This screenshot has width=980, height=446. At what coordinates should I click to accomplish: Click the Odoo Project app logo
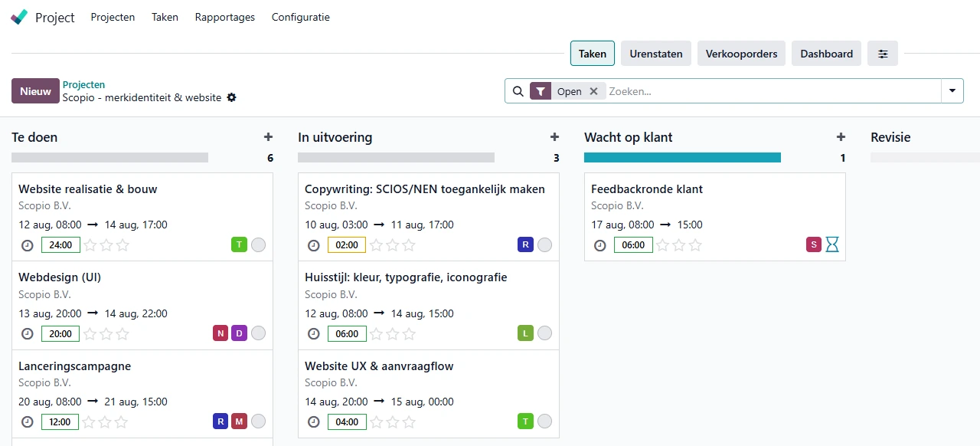click(19, 17)
